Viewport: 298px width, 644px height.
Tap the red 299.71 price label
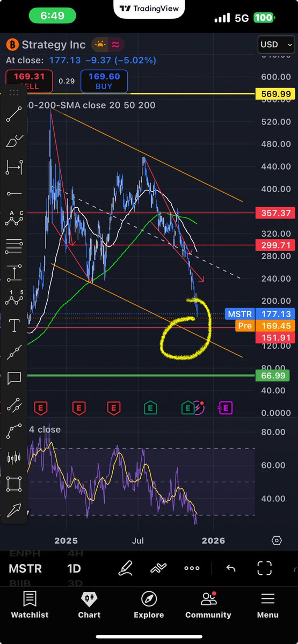(x=275, y=245)
